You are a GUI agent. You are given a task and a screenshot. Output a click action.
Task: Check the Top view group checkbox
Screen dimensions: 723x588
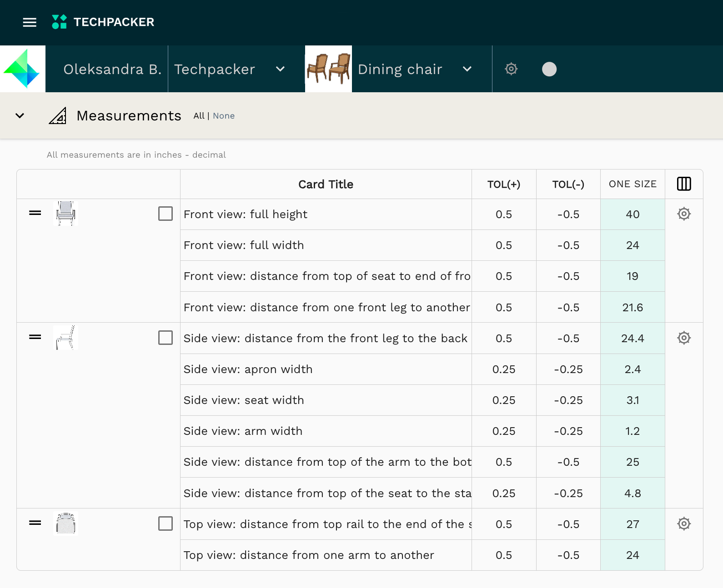166,523
